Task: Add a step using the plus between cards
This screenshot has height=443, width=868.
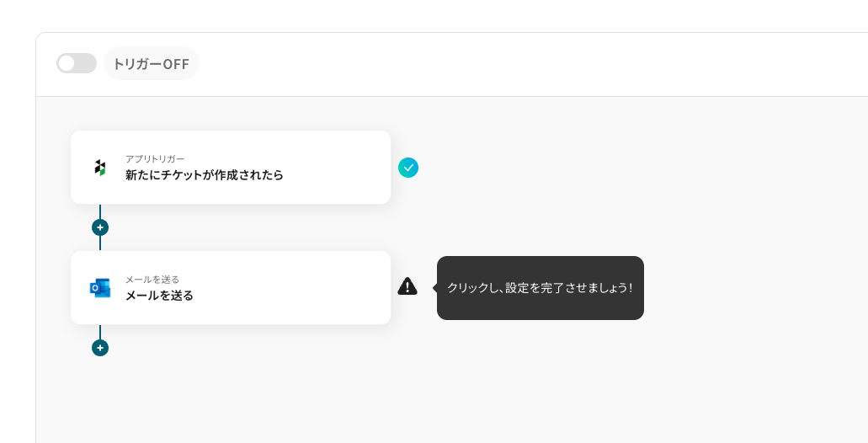Action: point(100,227)
